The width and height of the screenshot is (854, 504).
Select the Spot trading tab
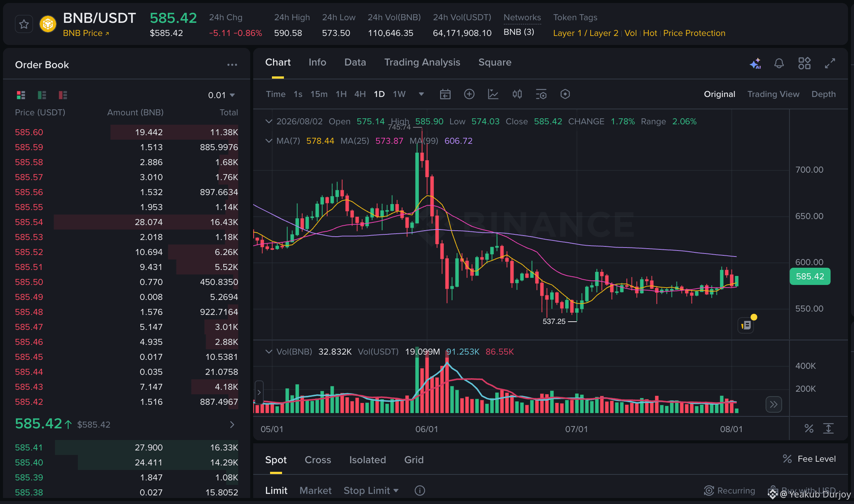(276, 460)
